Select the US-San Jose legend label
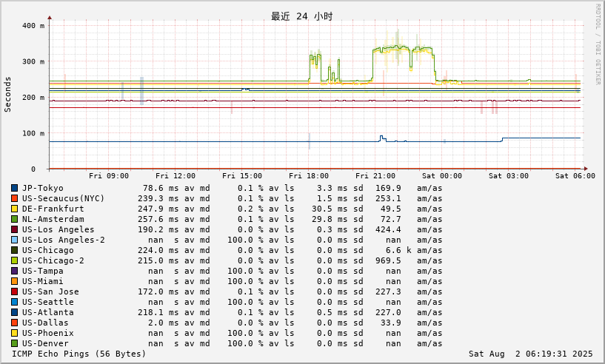The width and height of the screenshot is (605, 364). click(50, 292)
